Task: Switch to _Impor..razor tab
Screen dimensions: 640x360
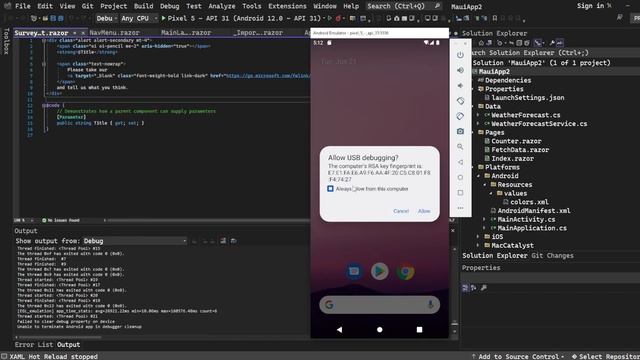Action: (x=258, y=32)
